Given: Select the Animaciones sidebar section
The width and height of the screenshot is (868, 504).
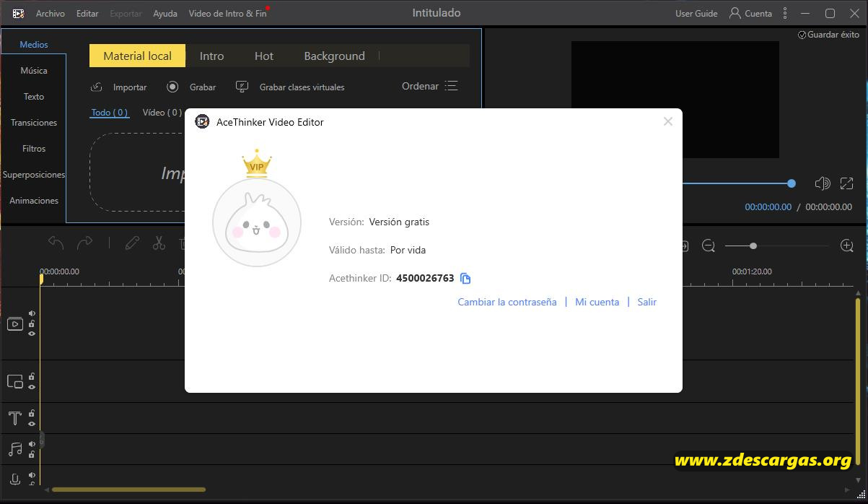Looking at the screenshot, I should (x=34, y=201).
